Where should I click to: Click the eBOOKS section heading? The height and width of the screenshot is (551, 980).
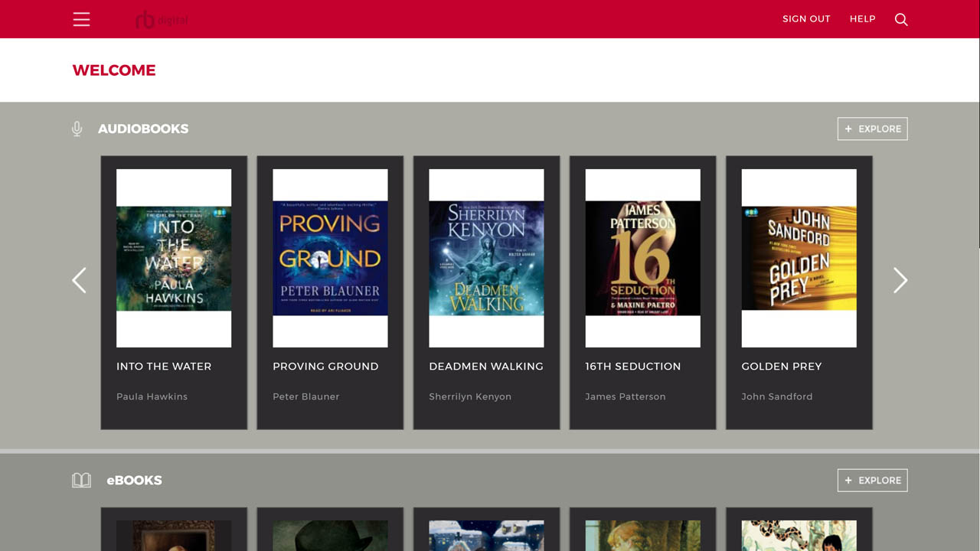(x=134, y=481)
